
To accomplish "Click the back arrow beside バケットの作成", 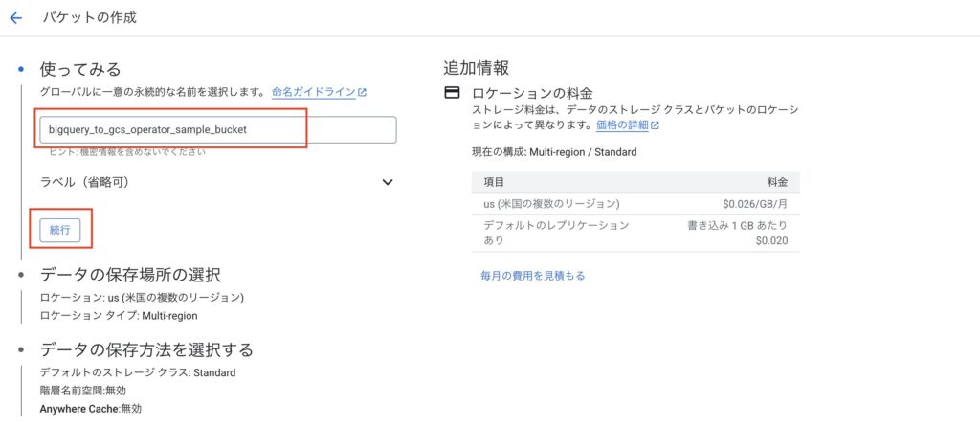I will click(x=15, y=18).
